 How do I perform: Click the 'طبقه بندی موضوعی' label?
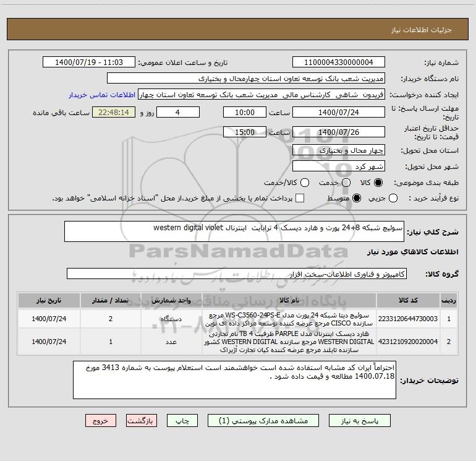(x=426, y=183)
